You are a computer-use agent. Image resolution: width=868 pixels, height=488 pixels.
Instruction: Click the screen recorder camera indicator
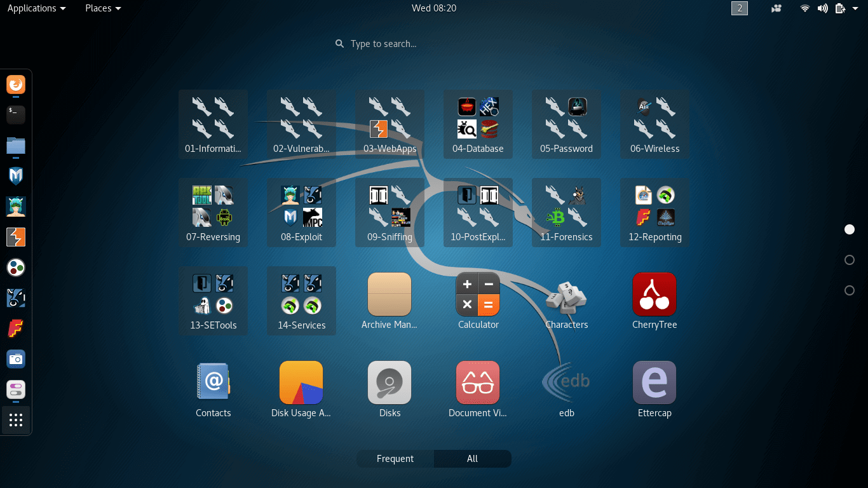pyautogui.click(x=776, y=8)
